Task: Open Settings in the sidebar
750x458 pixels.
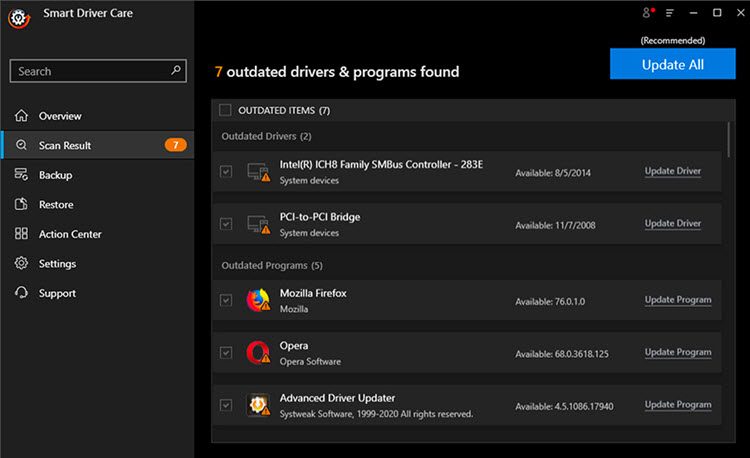Action: coord(57,264)
